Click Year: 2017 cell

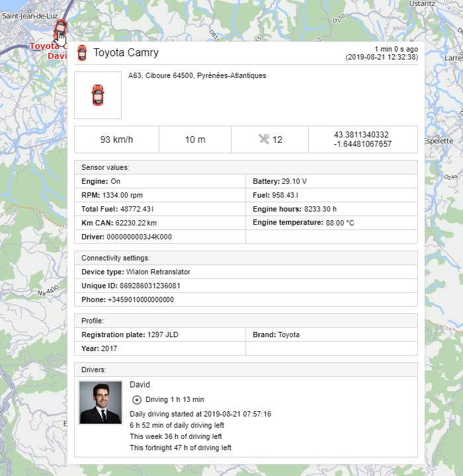tap(160, 348)
